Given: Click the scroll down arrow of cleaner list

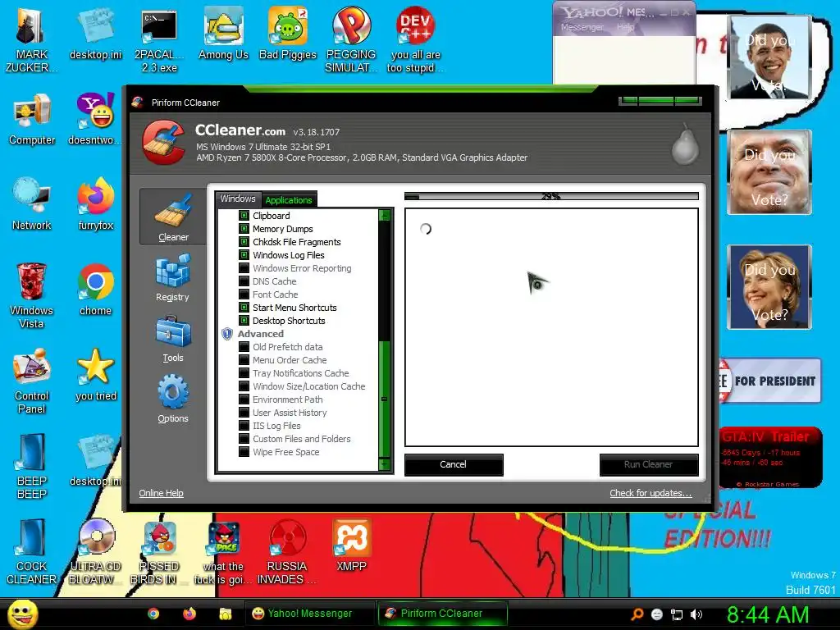Looking at the screenshot, I should coord(384,464).
